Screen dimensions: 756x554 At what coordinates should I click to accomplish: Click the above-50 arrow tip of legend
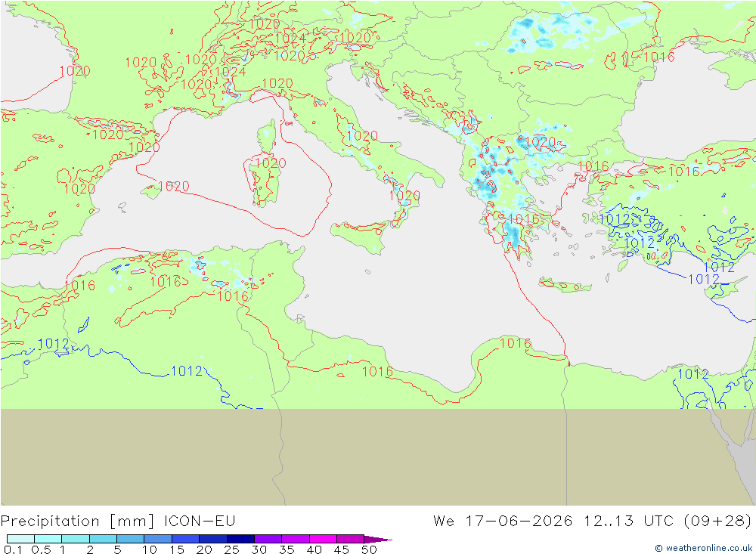[x=377, y=539]
